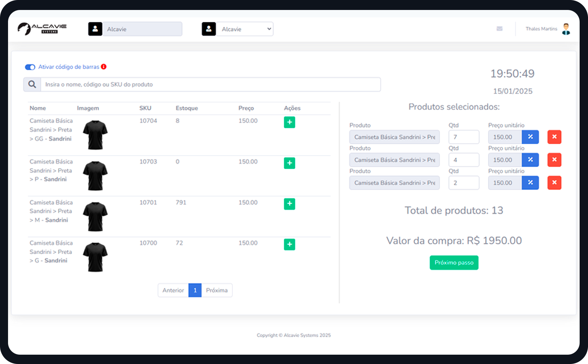Open the Alcavie seller dropdown
The width and height of the screenshot is (588, 364).
245,29
